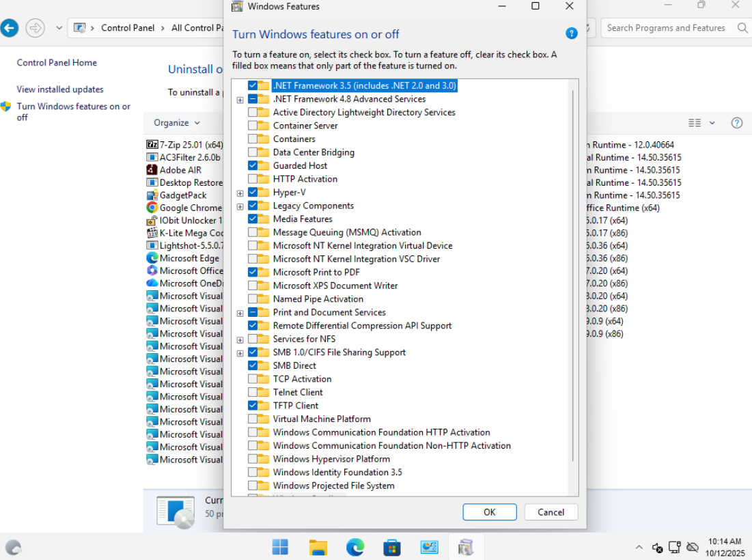752x560 pixels.
Task: Expand the Hyper-V feature tree
Action: 240,193
